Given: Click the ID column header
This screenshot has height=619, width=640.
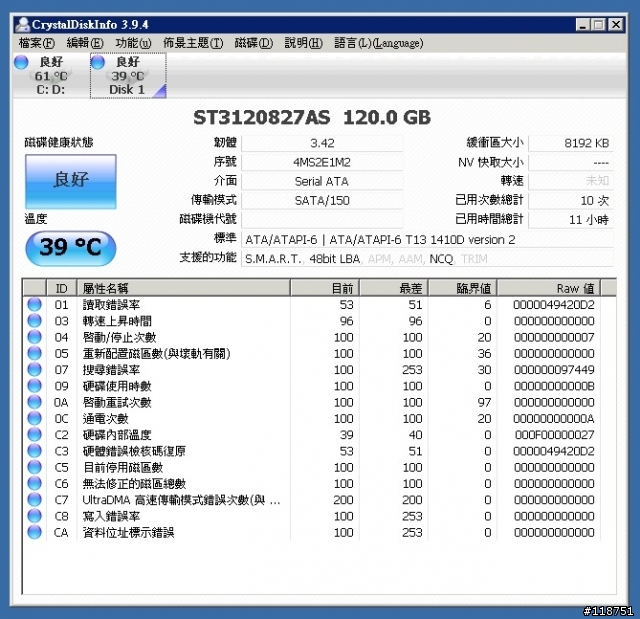Looking at the screenshot, I should (62, 288).
